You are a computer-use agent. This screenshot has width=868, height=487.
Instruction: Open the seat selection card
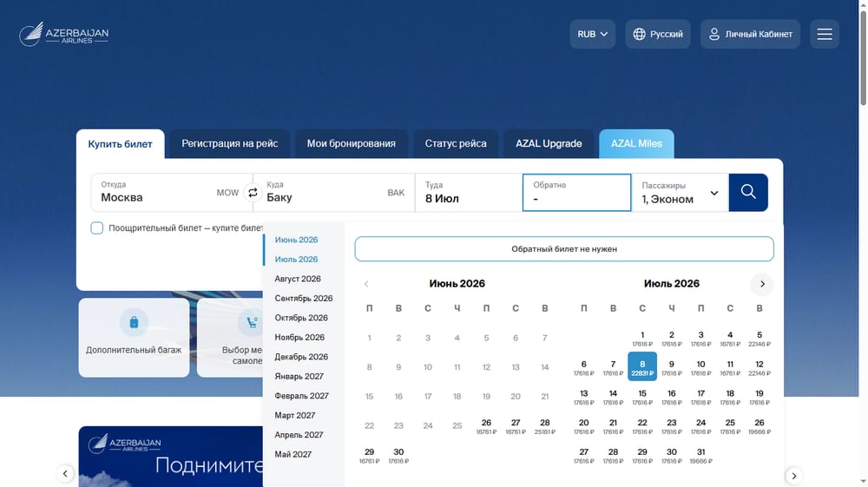click(x=230, y=338)
